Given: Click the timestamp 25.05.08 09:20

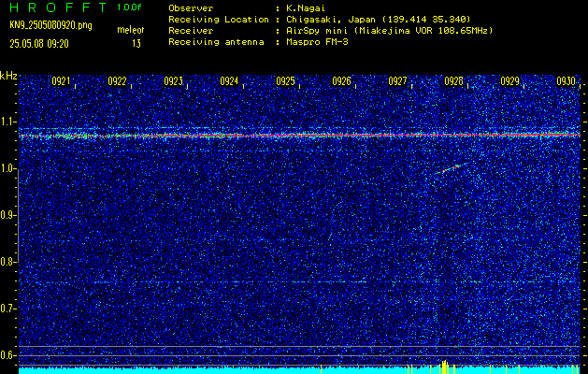Looking at the screenshot, I should coord(39,44).
